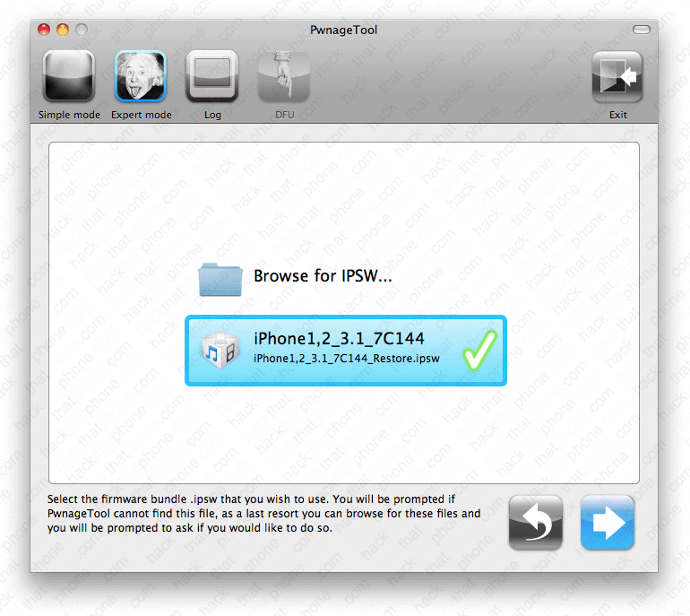The width and height of the screenshot is (690, 616).
Task: Minimize the window using the yellow button
Action: coord(63,30)
